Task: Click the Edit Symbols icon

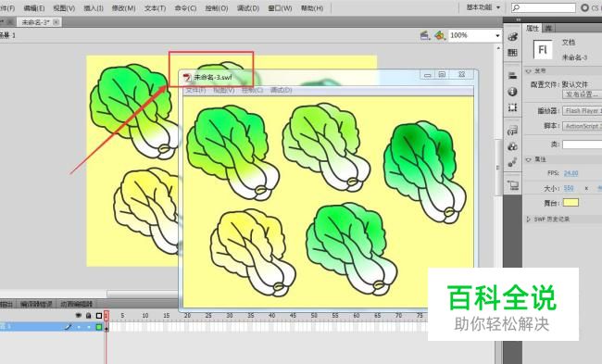Action: [440, 35]
